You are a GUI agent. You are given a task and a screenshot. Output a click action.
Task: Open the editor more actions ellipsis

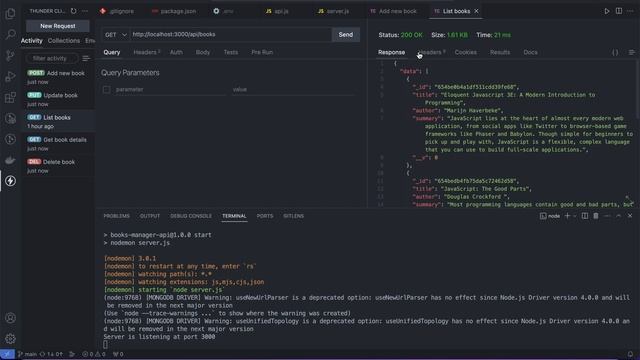tap(630, 11)
